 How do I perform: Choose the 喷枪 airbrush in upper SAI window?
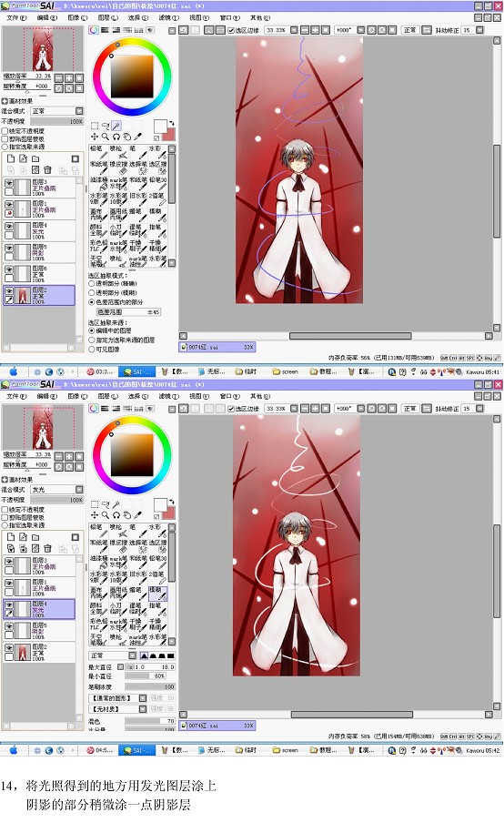point(118,152)
